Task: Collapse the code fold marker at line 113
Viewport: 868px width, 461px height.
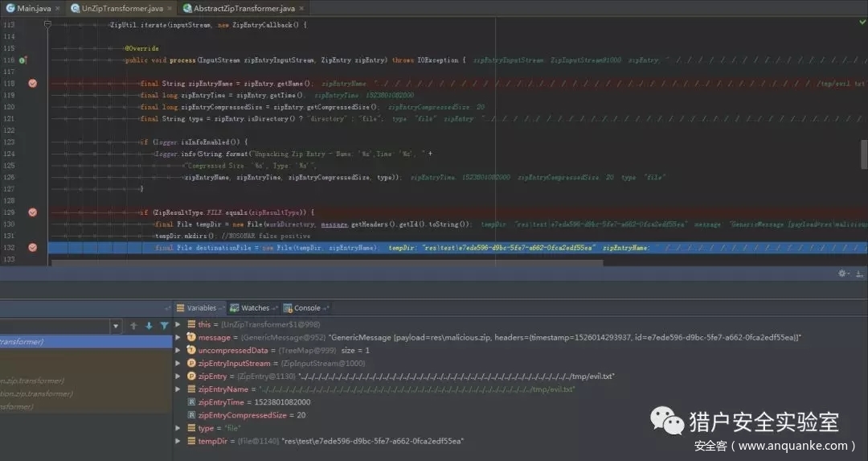Action: click(x=47, y=25)
